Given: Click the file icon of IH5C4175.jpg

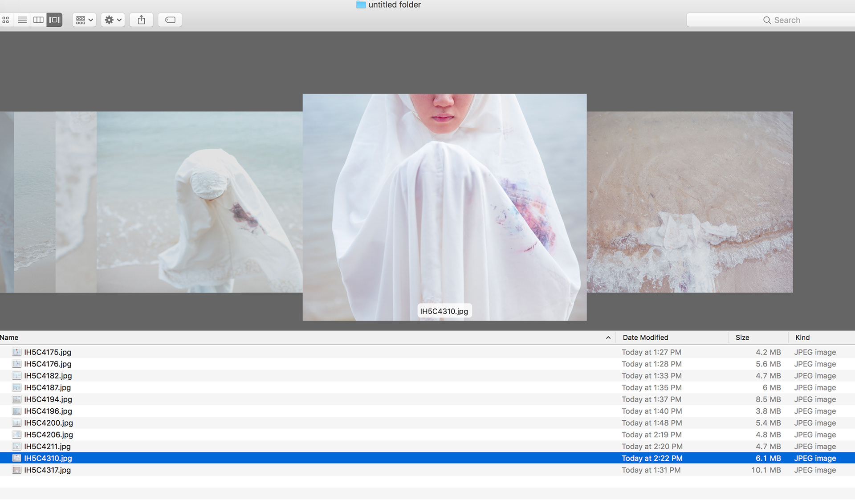Looking at the screenshot, I should point(16,352).
